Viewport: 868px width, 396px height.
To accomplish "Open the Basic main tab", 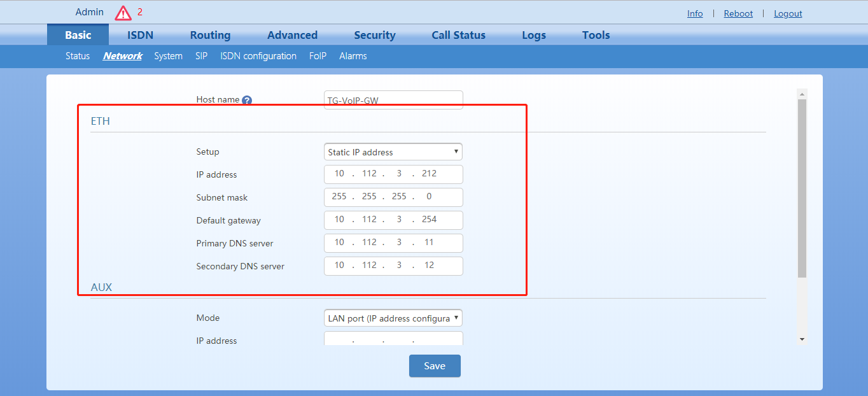I will click(78, 35).
